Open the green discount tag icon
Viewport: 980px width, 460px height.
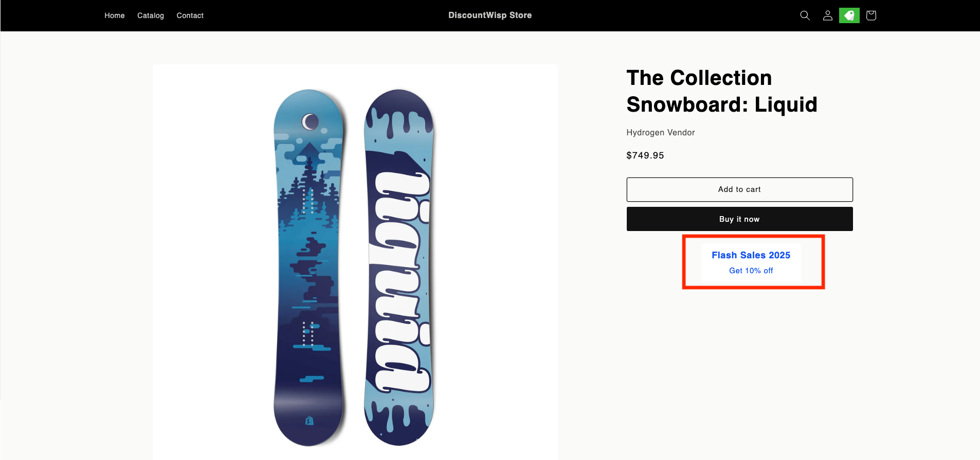coord(849,15)
